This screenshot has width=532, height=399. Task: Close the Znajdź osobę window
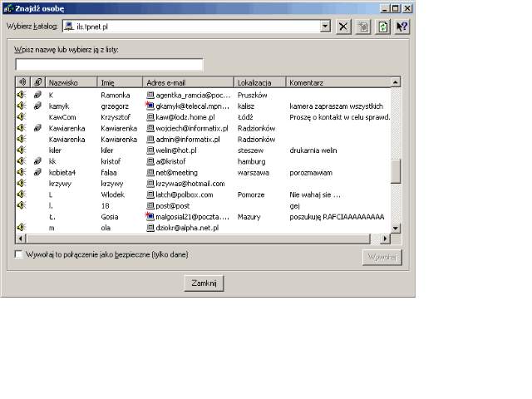407,8
